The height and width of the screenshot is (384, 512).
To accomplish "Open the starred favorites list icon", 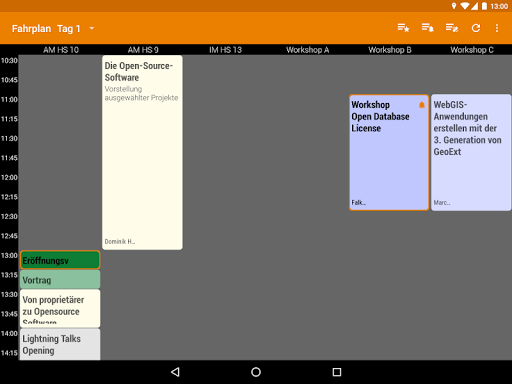I will [403, 28].
